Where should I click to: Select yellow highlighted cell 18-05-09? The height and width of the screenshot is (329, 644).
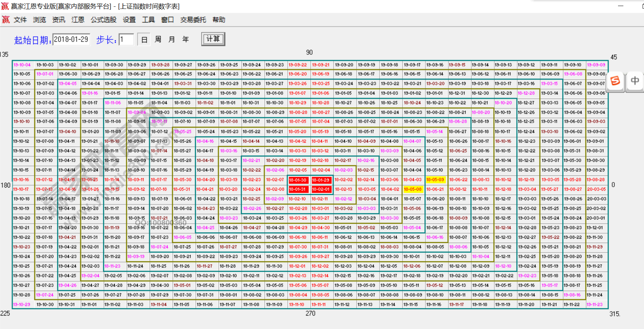tap(435, 180)
